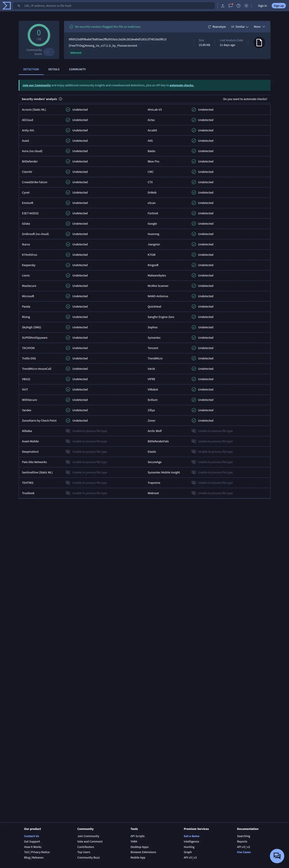Expand the Similar dropdown
This screenshot has width=289, height=868.
pos(239,27)
